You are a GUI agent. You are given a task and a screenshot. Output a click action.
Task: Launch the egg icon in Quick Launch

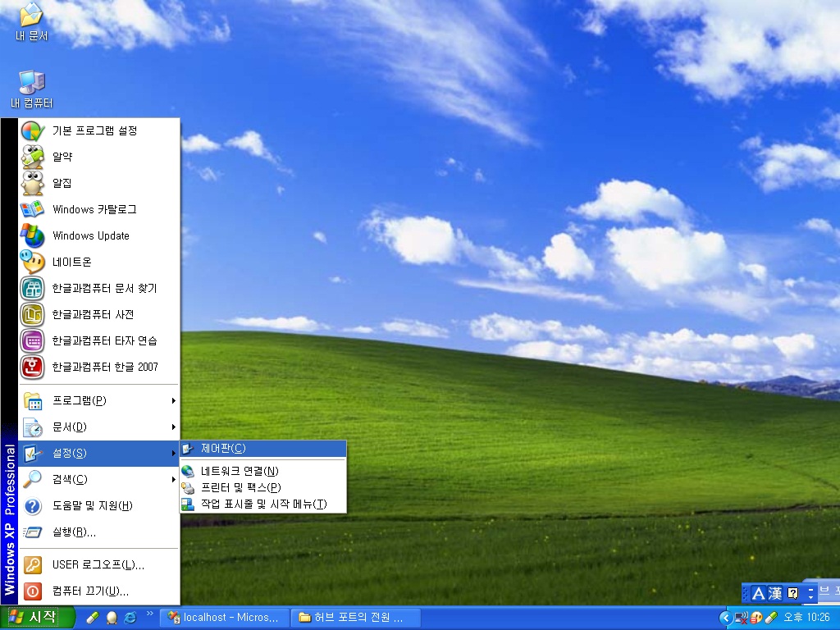[x=112, y=618]
